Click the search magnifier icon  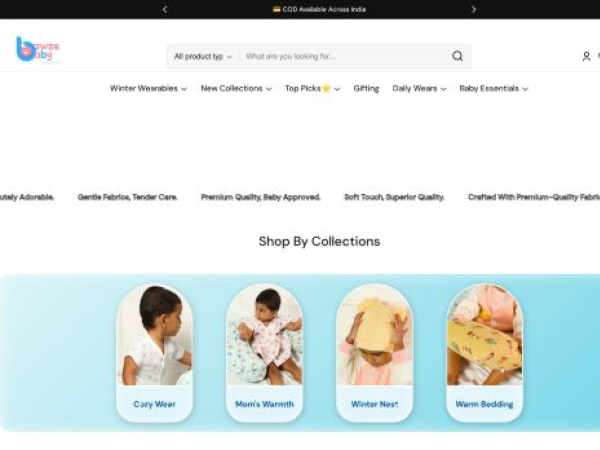click(457, 56)
